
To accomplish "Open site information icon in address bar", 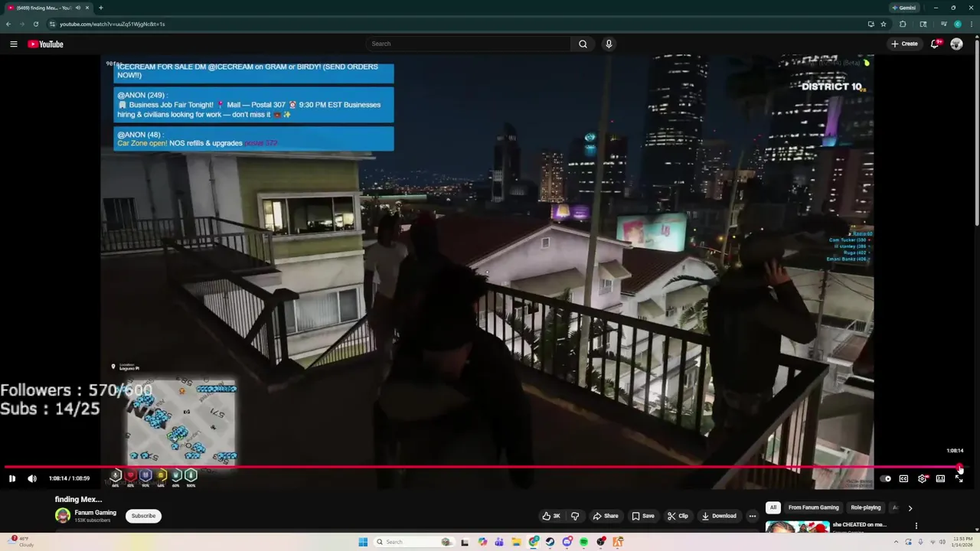I will [x=52, y=24].
